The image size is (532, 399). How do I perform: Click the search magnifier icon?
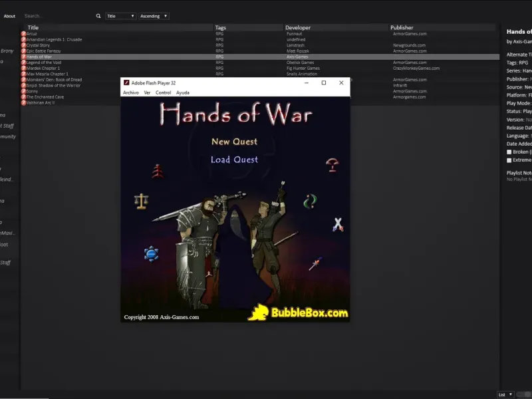(98, 16)
